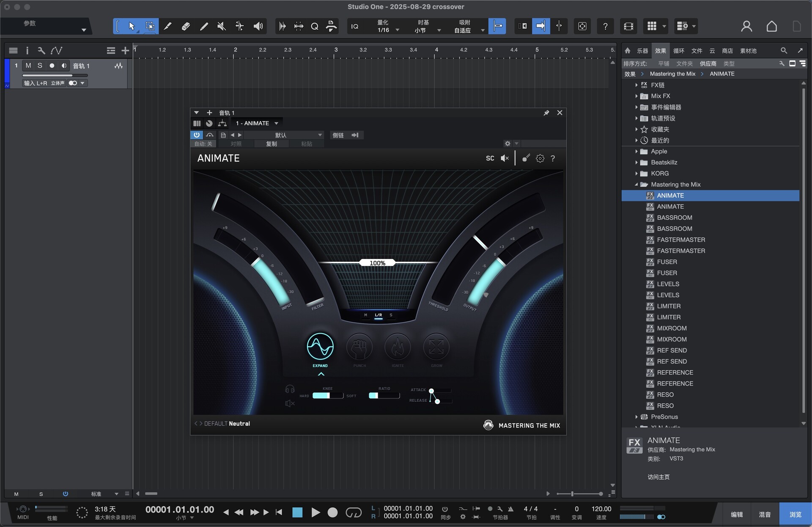Collapse the Mastering the Mix folder
The height and width of the screenshot is (527, 812).
636,184
